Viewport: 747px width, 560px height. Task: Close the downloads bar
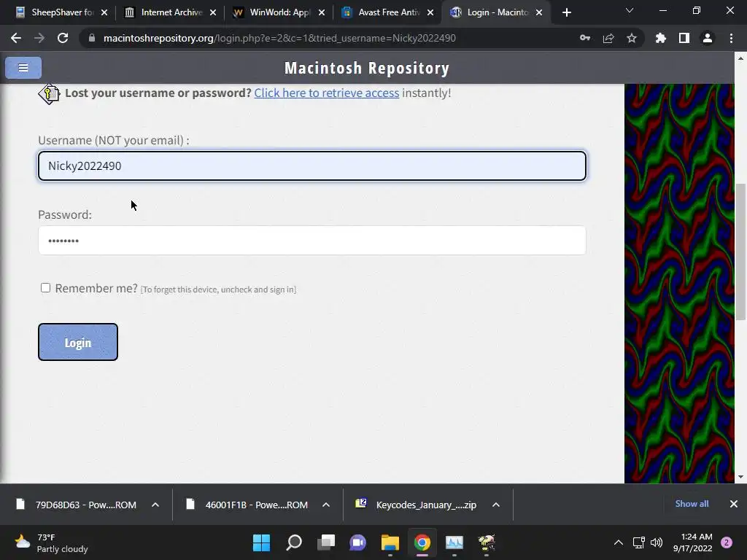pyautogui.click(x=734, y=504)
